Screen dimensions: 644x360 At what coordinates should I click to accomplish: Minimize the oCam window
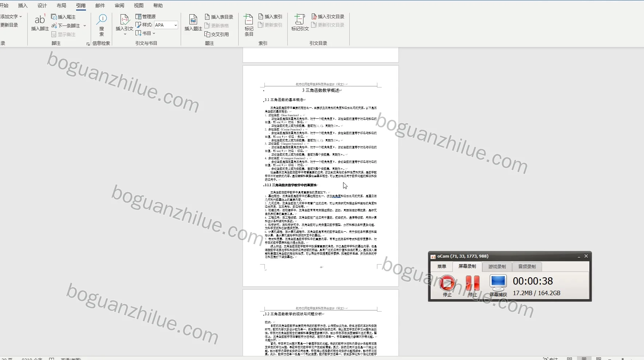click(x=579, y=257)
